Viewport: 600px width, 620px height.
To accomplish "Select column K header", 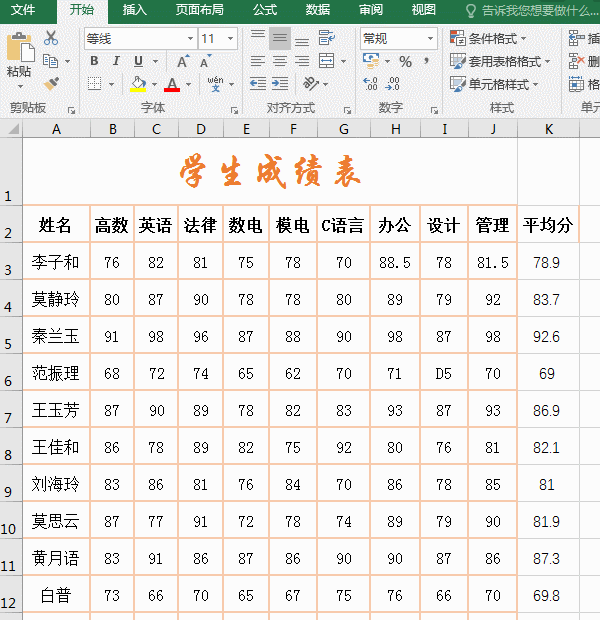I will (x=548, y=129).
